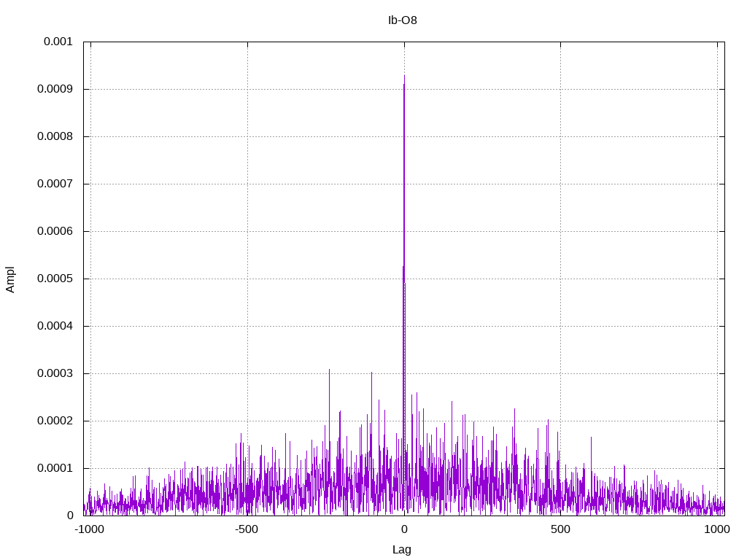Click the y-axis value 0.0008
Image resolution: width=747 pixels, height=560 pixels.
click(55, 136)
